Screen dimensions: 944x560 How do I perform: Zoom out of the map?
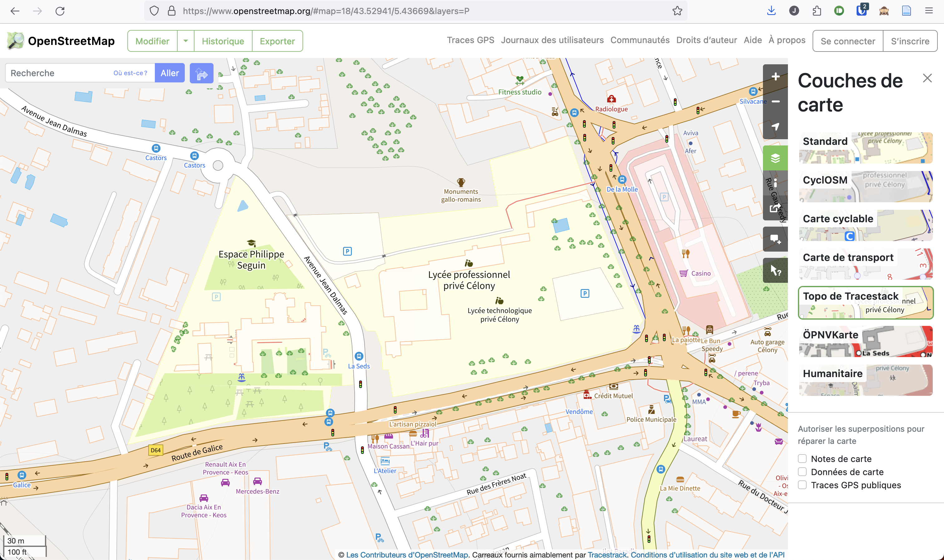tap(775, 101)
